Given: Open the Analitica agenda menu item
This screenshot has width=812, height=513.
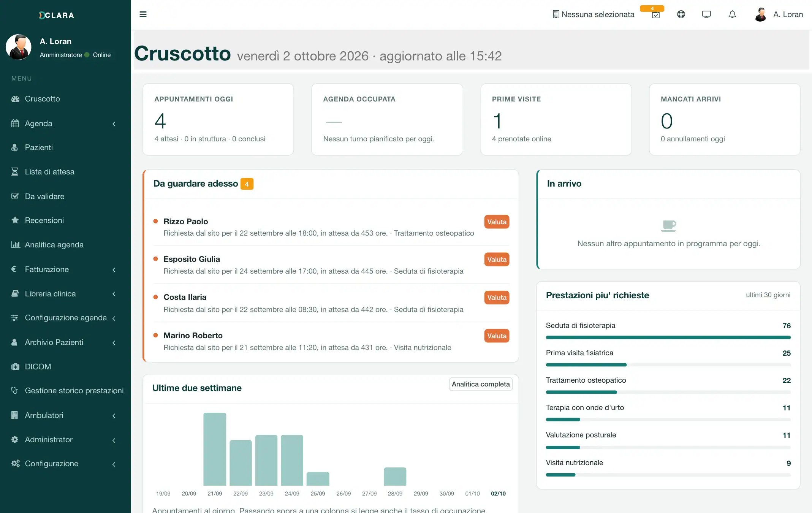Looking at the screenshot, I should coord(65,244).
